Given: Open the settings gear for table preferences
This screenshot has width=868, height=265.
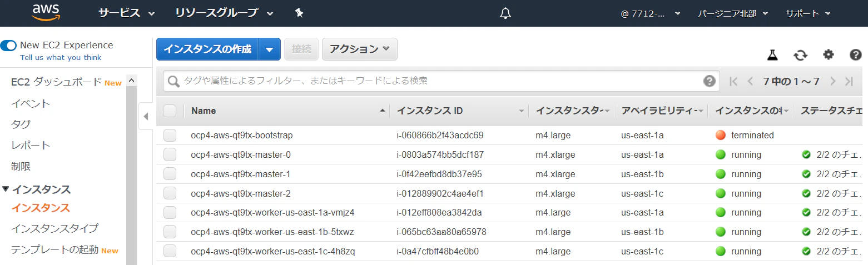Looking at the screenshot, I should [x=829, y=54].
